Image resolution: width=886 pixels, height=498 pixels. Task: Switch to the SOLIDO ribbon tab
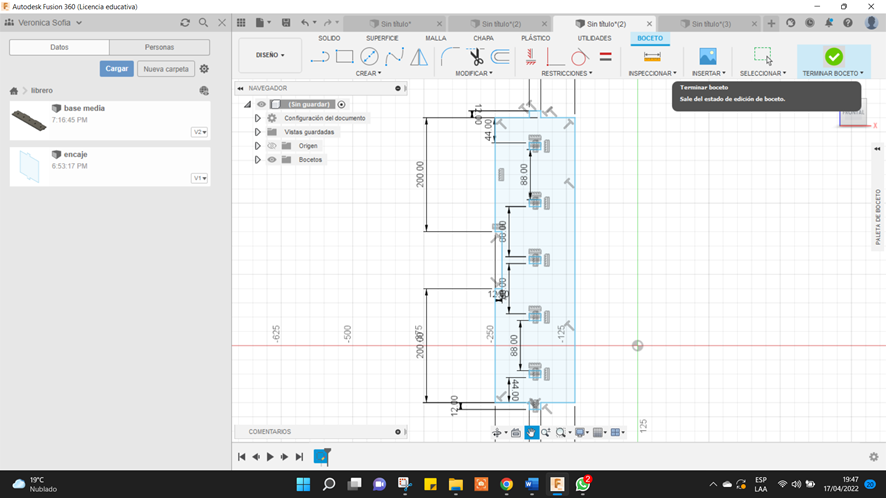pos(329,38)
